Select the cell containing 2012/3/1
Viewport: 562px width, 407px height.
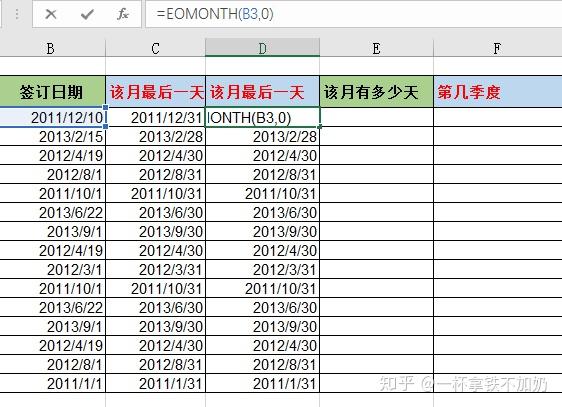pos(52,269)
